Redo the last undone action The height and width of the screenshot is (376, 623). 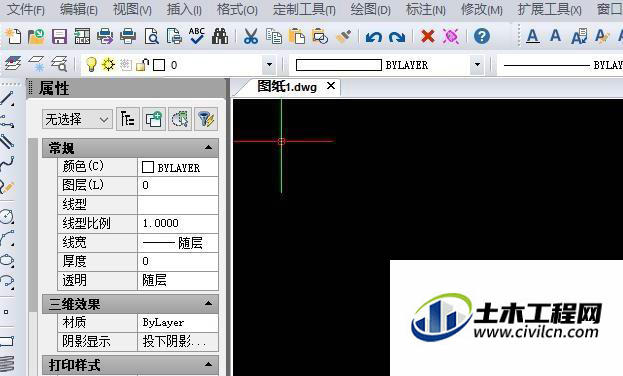coord(397,37)
